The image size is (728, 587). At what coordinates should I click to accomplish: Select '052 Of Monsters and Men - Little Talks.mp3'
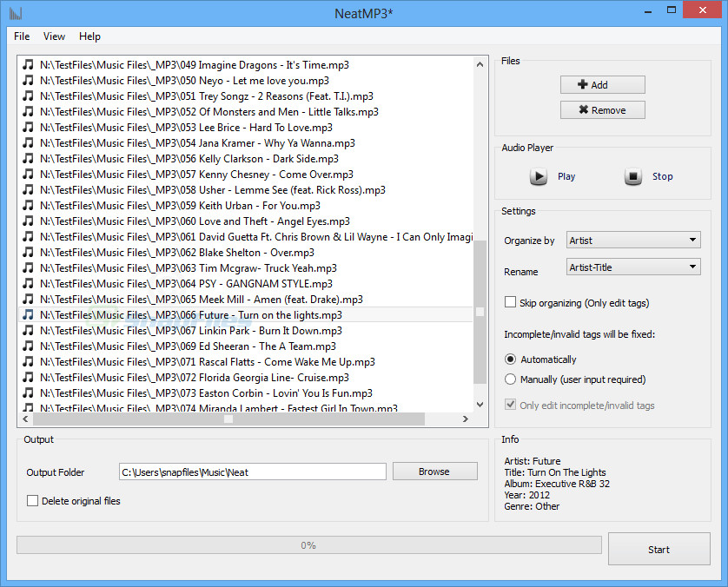tap(246, 111)
